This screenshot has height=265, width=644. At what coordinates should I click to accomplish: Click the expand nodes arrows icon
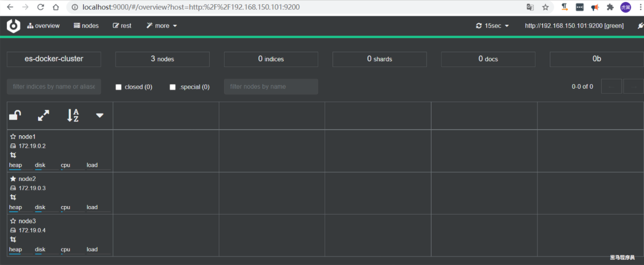click(44, 115)
